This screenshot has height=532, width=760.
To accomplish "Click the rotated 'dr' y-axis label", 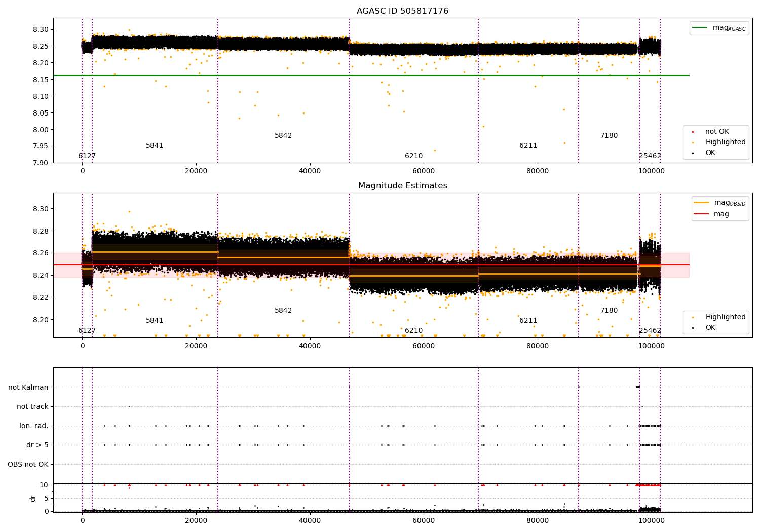I will [x=33, y=498].
